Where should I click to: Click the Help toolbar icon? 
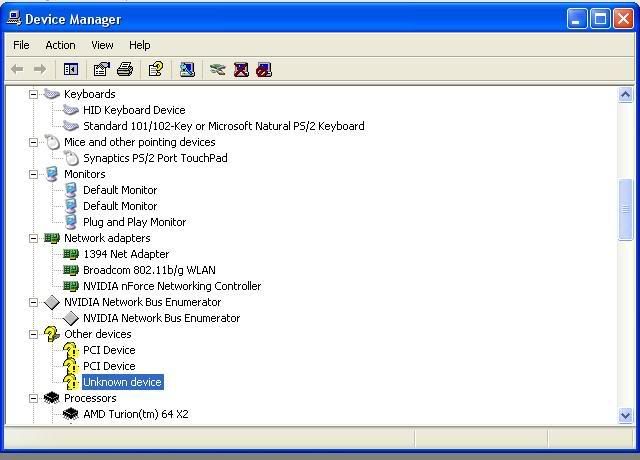156,69
